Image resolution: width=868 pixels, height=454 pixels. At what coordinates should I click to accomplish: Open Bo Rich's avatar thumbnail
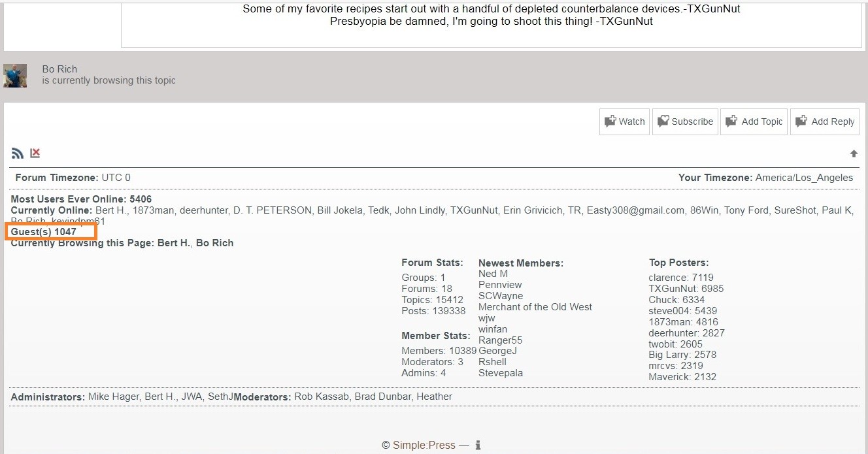15,75
